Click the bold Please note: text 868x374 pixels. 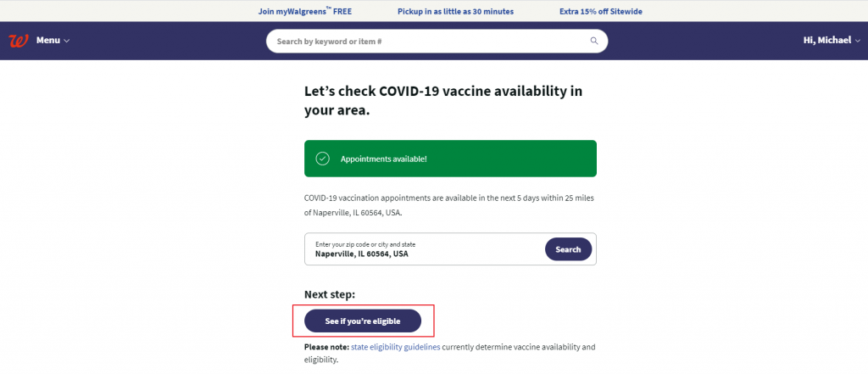point(325,347)
